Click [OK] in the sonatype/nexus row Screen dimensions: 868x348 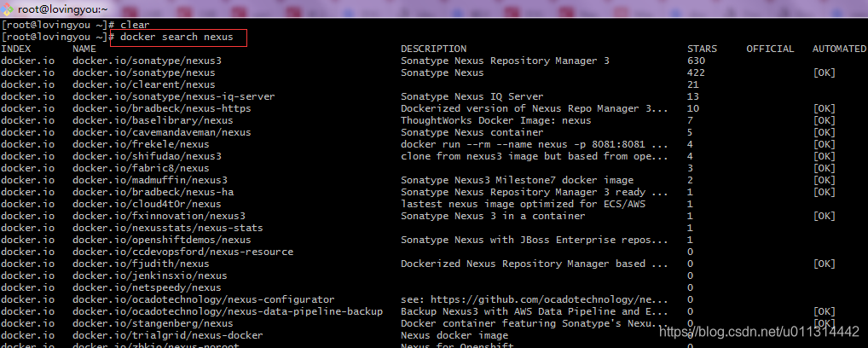coord(824,72)
